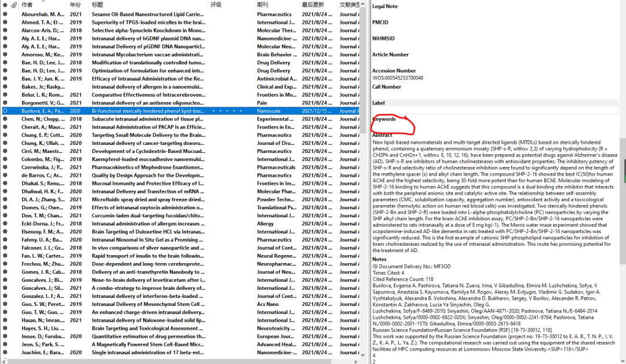Sort by attachment paperclip column header
This screenshot has width=626, height=364.
[x=14, y=5]
